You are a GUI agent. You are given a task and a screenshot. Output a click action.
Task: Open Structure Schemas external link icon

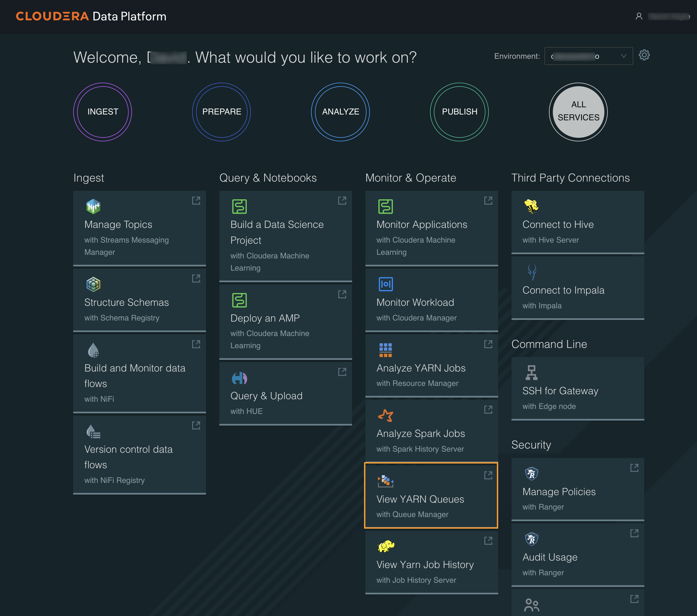click(x=196, y=279)
